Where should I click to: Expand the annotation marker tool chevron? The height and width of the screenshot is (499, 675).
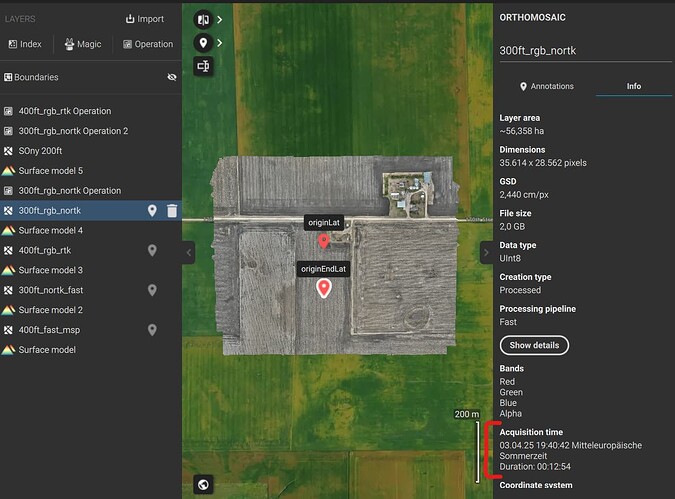[220, 43]
